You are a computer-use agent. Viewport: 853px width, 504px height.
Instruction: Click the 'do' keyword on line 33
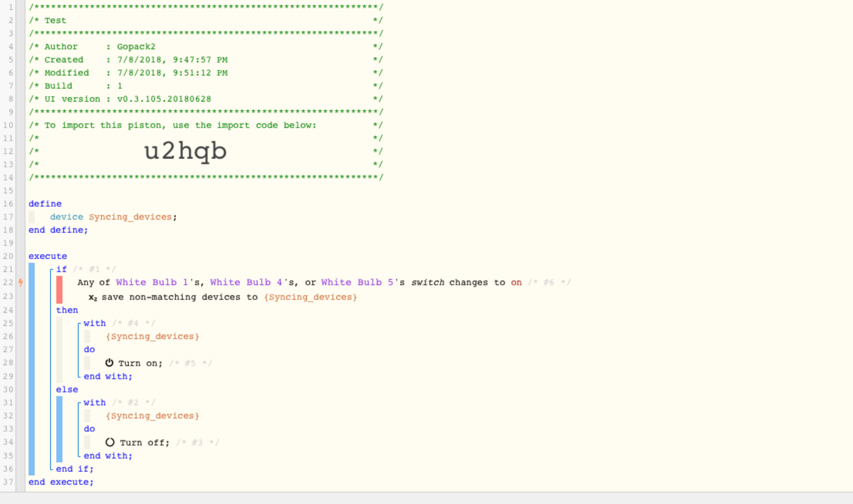(89, 429)
